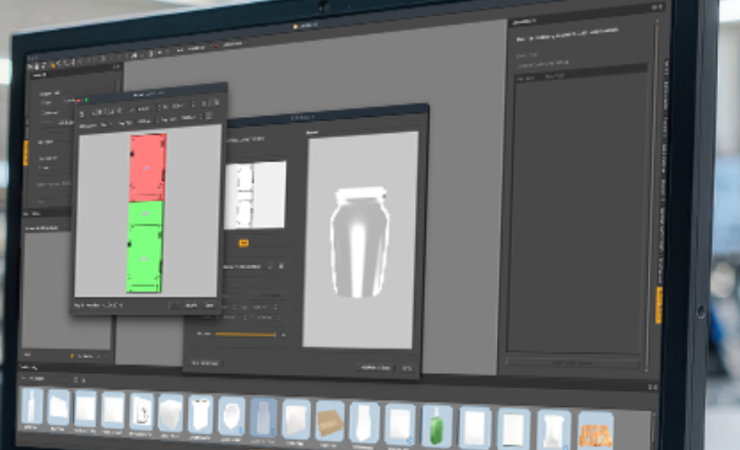Select the green UV island in editor
Viewport: 740px width, 450px height.
147,243
